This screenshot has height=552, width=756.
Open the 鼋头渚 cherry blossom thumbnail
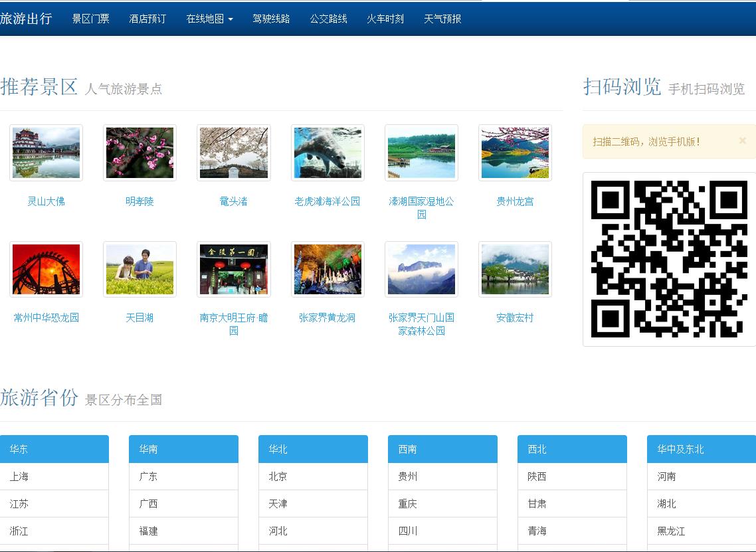(x=234, y=153)
